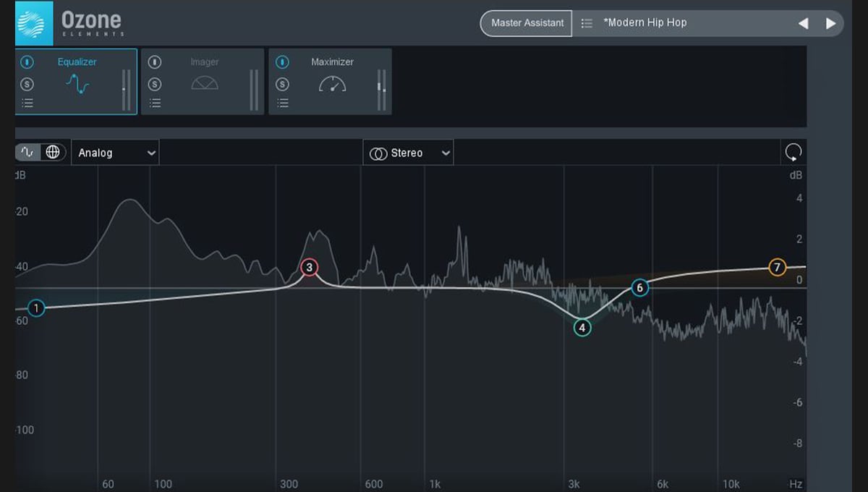Switch to the Maximizer module tab
The image size is (868, 492).
point(330,81)
